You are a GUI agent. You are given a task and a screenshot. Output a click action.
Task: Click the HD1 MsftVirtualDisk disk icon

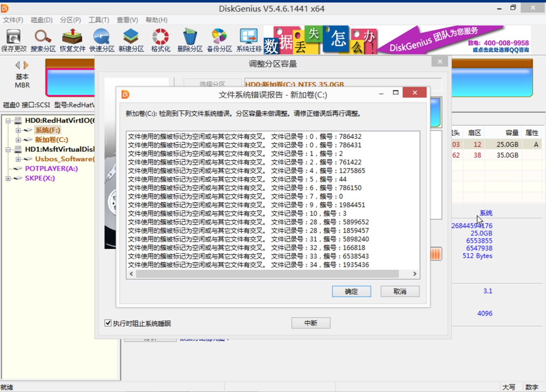18,149
